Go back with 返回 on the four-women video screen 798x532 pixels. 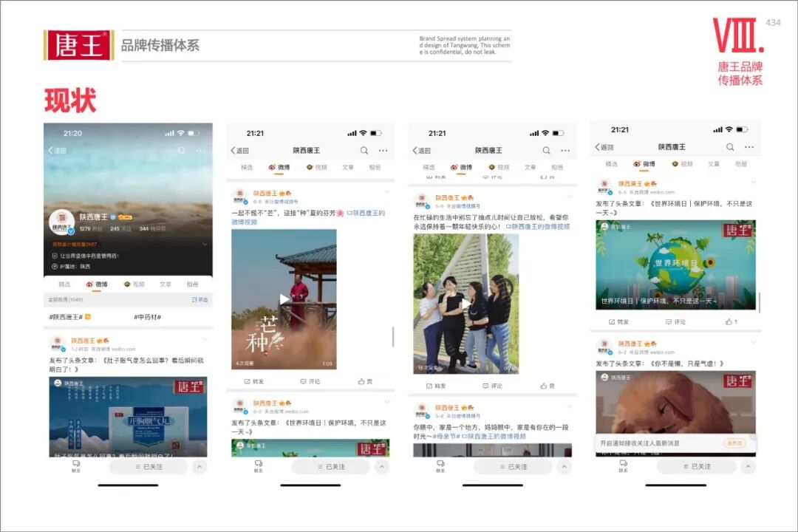(422, 151)
